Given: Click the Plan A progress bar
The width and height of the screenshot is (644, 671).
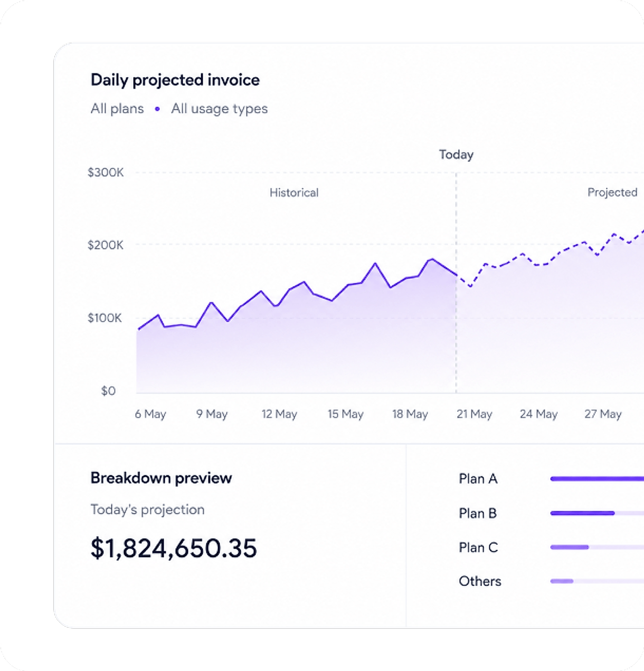Looking at the screenshot, I should point(597,479).
